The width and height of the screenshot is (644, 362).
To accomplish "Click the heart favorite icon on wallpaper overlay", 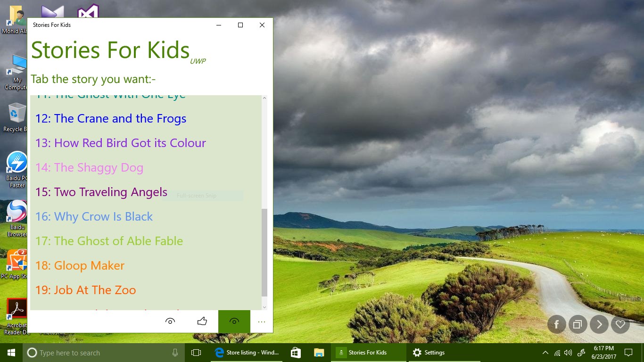I will click(620, 324).
